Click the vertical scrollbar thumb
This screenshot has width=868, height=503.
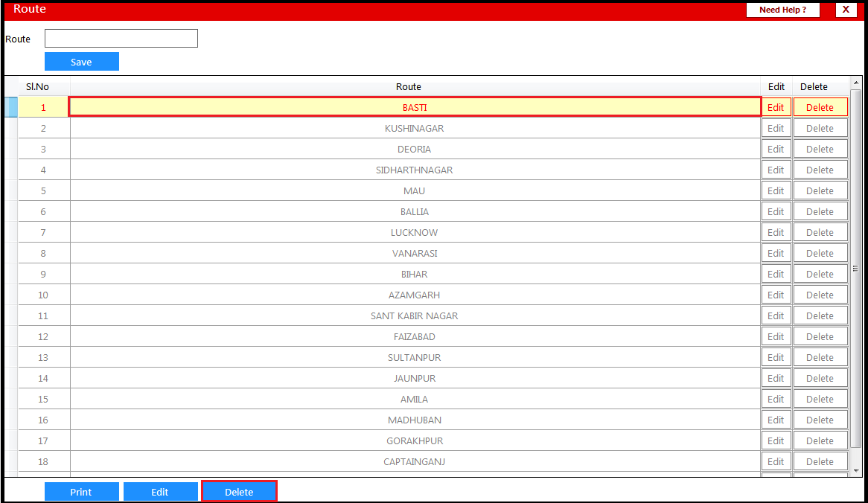[x=856, y=269]
